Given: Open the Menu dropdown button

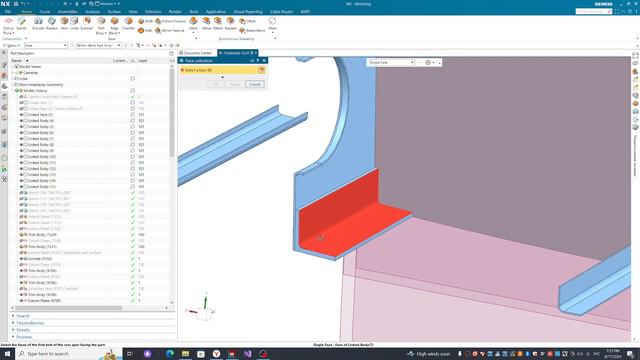Looking at the screenshot, I should pyautogui.click(x=11, y=45).
